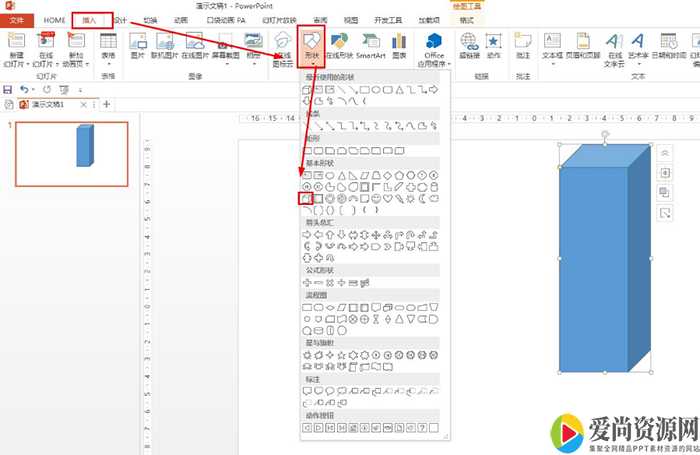This screenshot has width=700, height=455.
Task: Click the 格式 drawing tools tab
Action: click(466, 20)
